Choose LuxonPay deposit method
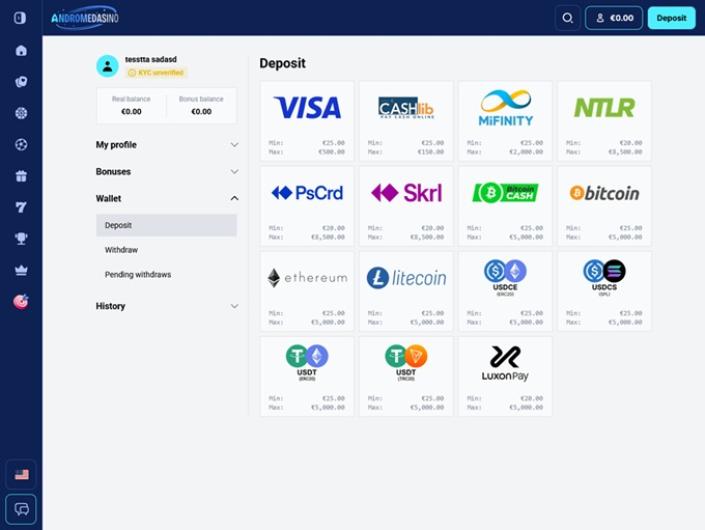 pos(505,376)
